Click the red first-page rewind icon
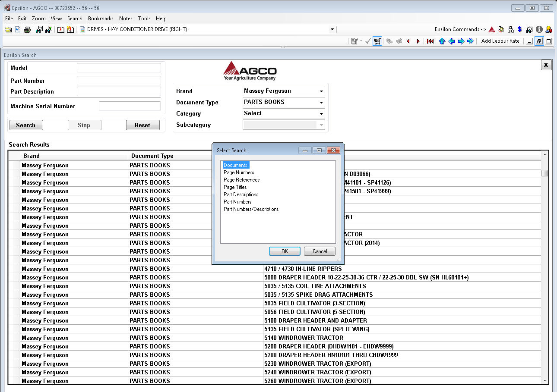Screen dimensions: 557x392 coord(430,41)
